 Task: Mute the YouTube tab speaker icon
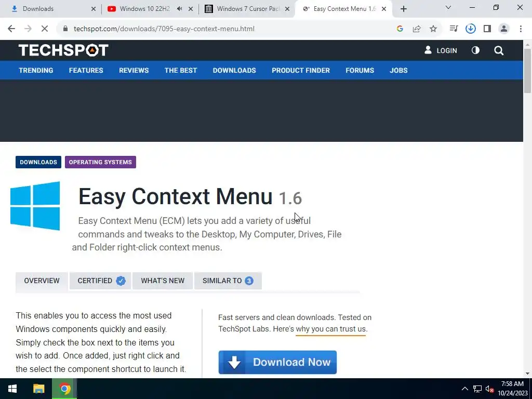(179, 9)
